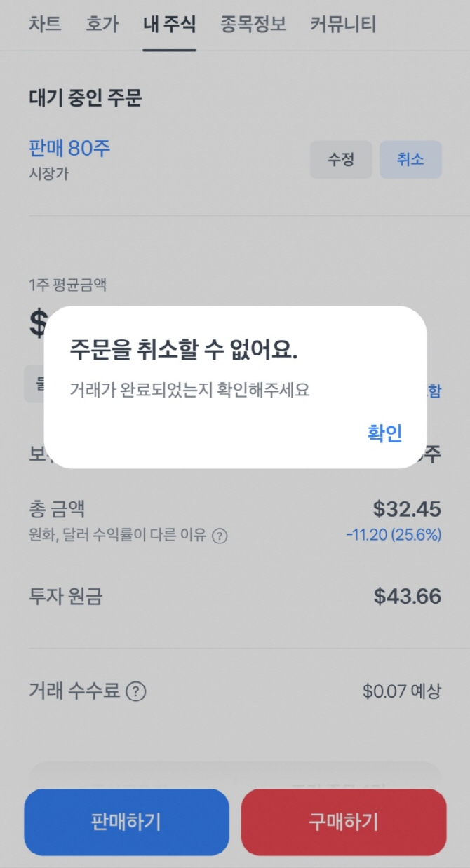470x868 pixels.
Task: Select the 내 주식 tab
Action: coord(169,25)
